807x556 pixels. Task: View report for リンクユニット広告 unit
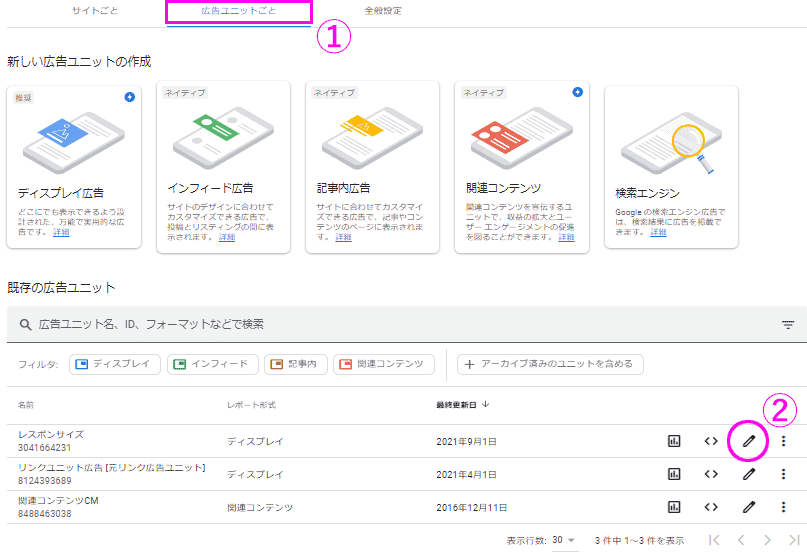click(x=674, y=474)
